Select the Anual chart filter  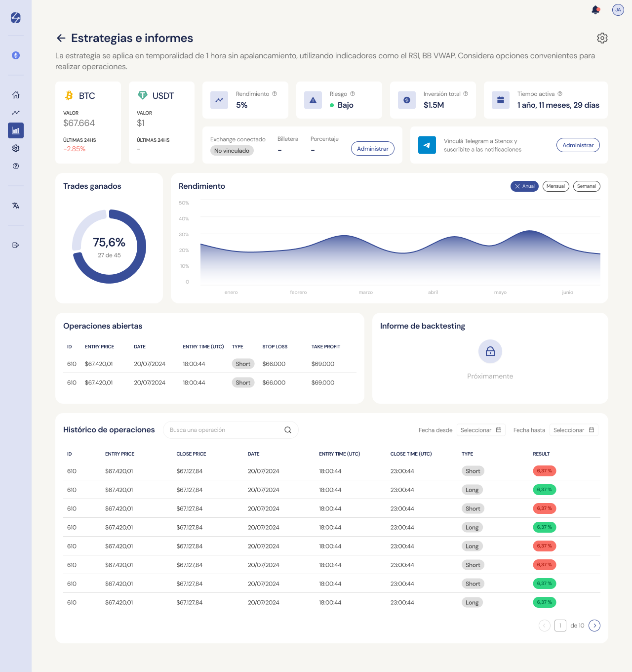coord(524,186)
